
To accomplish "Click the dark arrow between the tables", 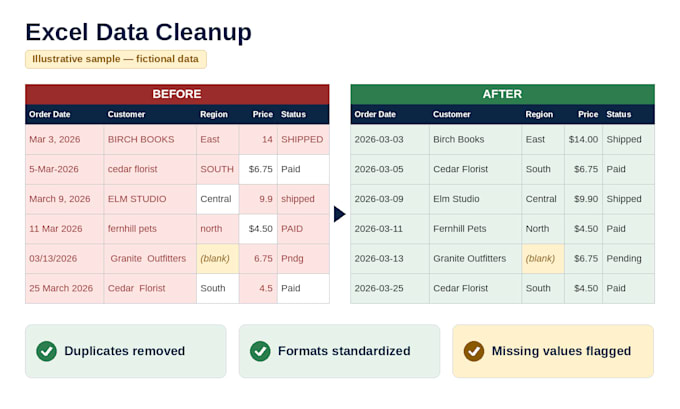I will [340, 214].
